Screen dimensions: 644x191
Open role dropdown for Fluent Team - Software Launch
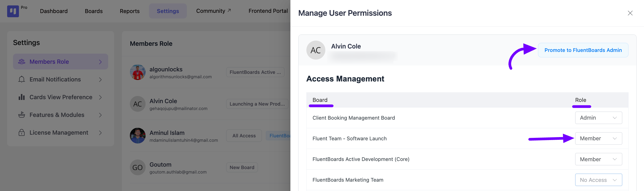[x=599, y=138]
